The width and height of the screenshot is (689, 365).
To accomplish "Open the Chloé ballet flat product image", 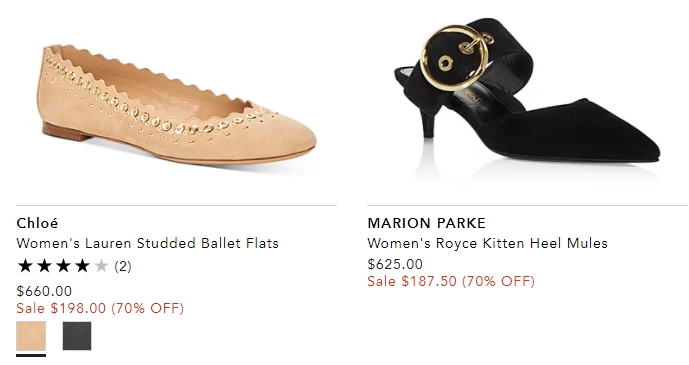I will click(x=176, y=103).
